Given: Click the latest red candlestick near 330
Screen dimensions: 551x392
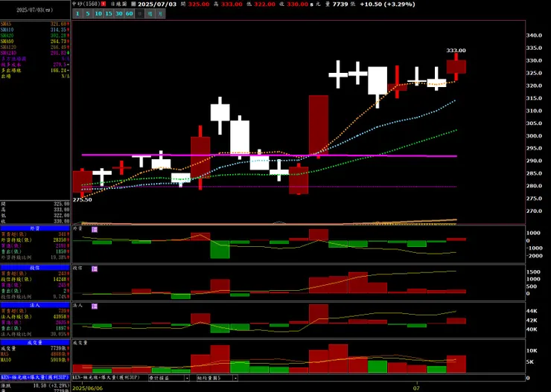Looking at the screenshot, I should tap(456, 67).
